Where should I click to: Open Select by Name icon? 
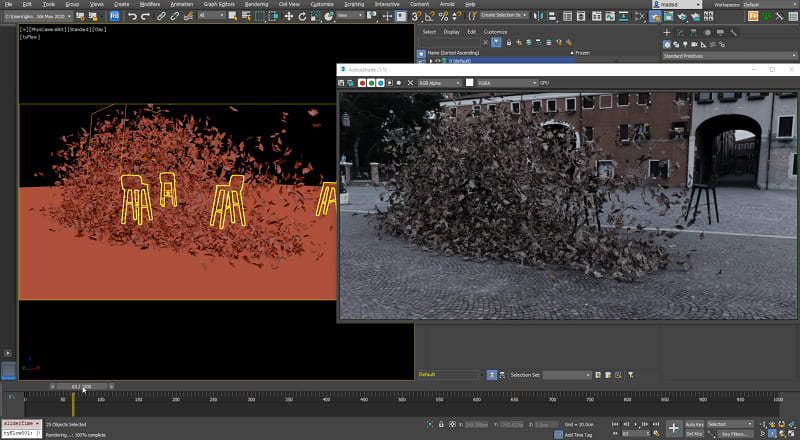(246, 16)
